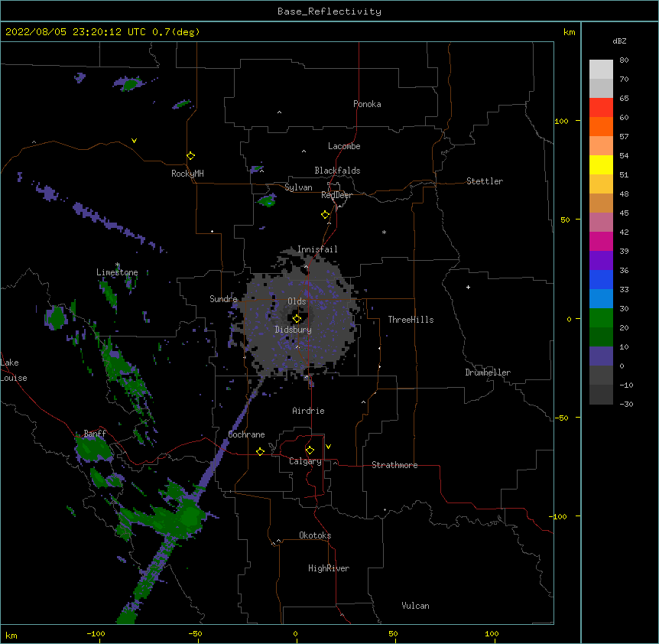Click the Stettler city label
Image resolution: width=659 pixels, height=644 pixels.
click(x=485, y=181)
